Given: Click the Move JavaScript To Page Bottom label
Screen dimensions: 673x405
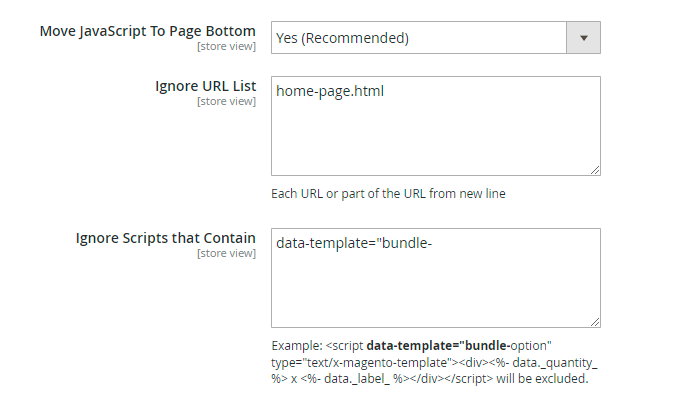Looking at the screenshot, I should point(147,31).
